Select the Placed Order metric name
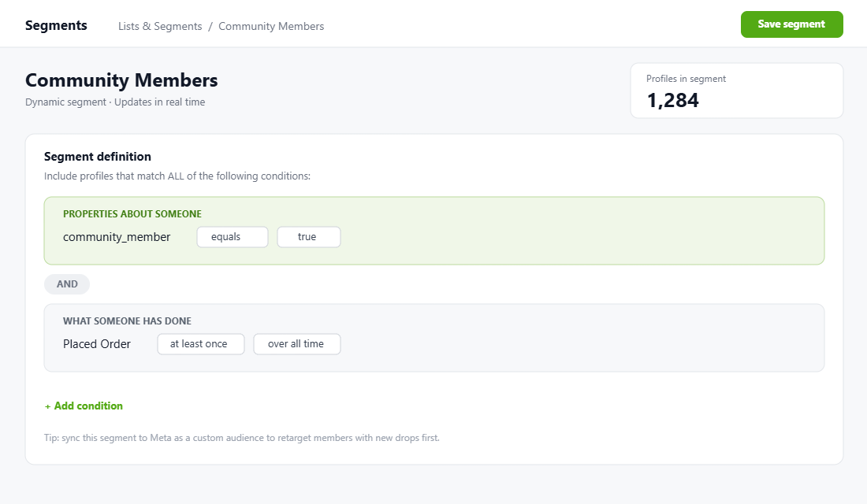This screenshot has width=867, height=504. click(97, 344)
